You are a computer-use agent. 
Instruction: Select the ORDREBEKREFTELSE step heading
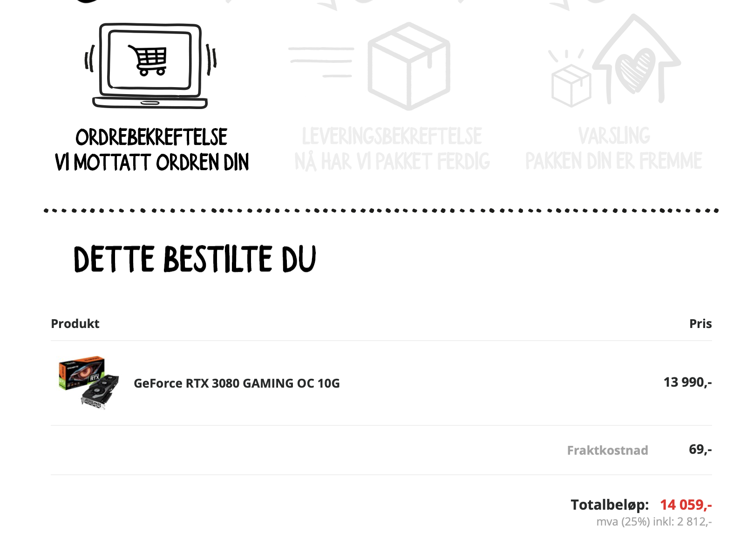(151, 137)
